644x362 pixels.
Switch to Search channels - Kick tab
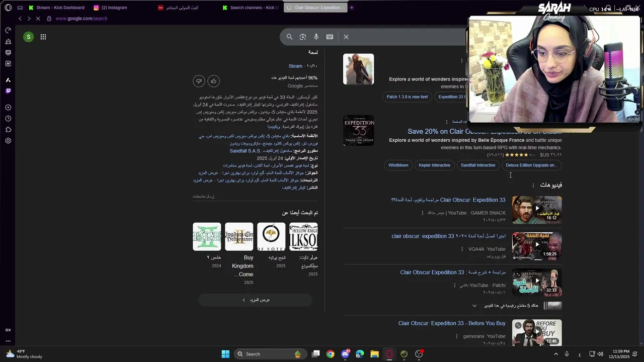coord(250,8)
